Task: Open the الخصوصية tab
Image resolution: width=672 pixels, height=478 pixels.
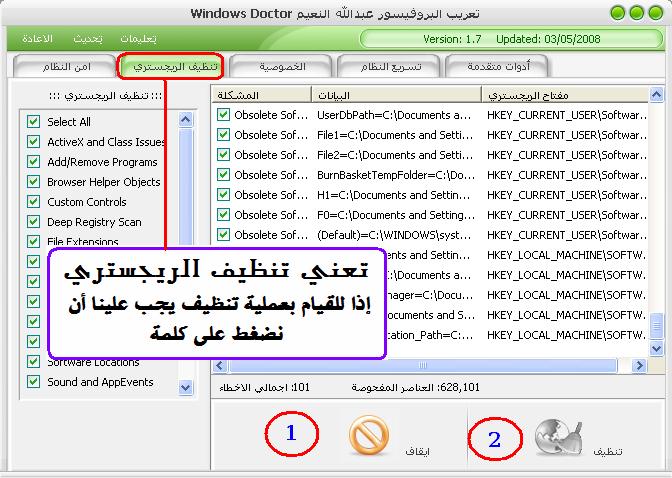Action: tap(281, 67)
